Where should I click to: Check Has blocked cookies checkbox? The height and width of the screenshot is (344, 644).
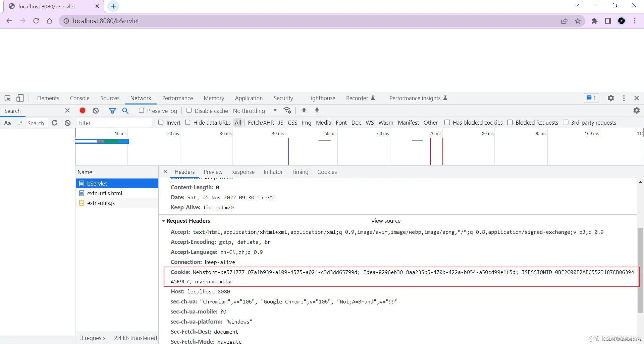[447, 123]
